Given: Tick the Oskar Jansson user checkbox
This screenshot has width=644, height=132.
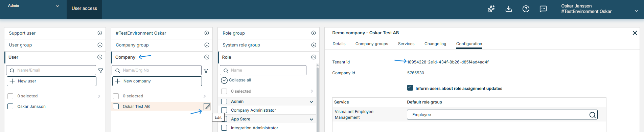Looking at the screenshot, I should coord(10,107).
